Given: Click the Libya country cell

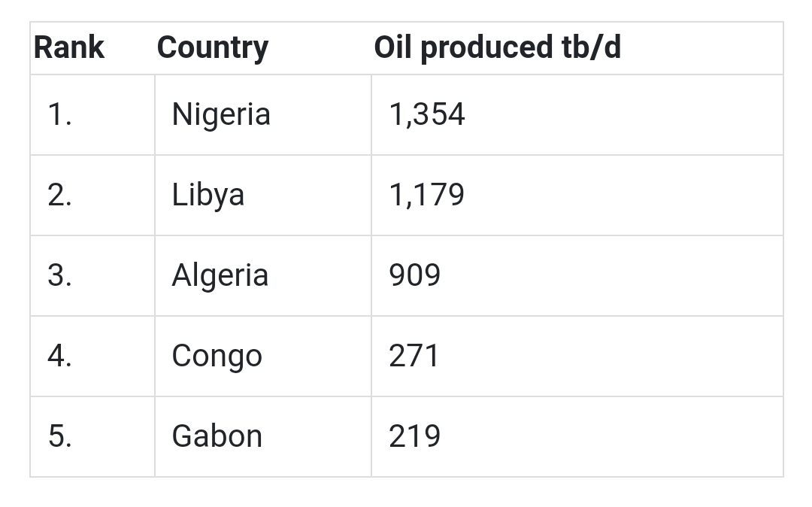Looking at the screenshot, I should tap(208, 195).
